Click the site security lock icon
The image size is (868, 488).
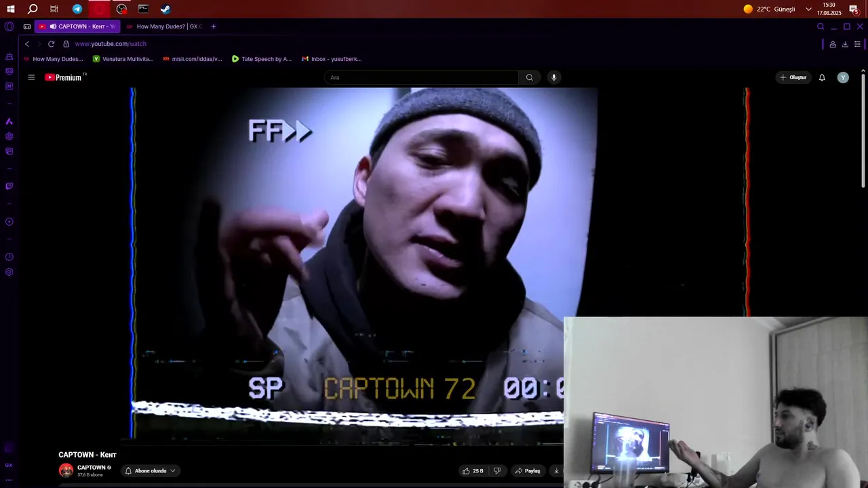click(66, 43)
